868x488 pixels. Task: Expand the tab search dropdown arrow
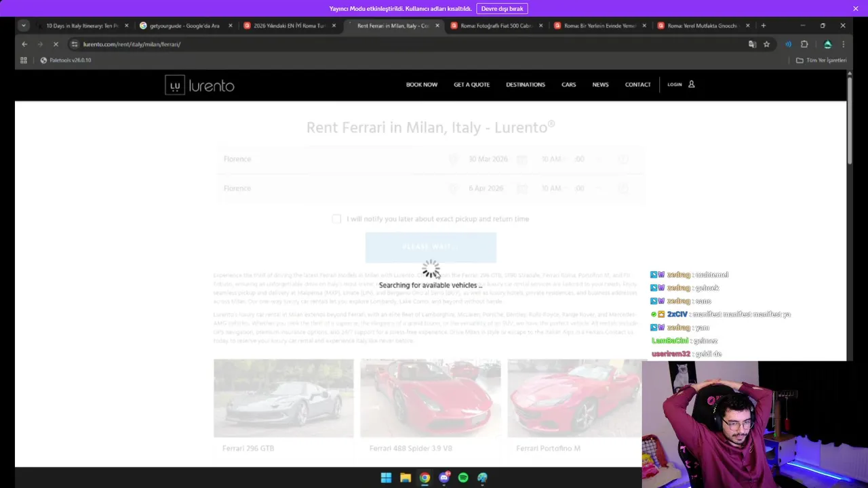[24, 26]
